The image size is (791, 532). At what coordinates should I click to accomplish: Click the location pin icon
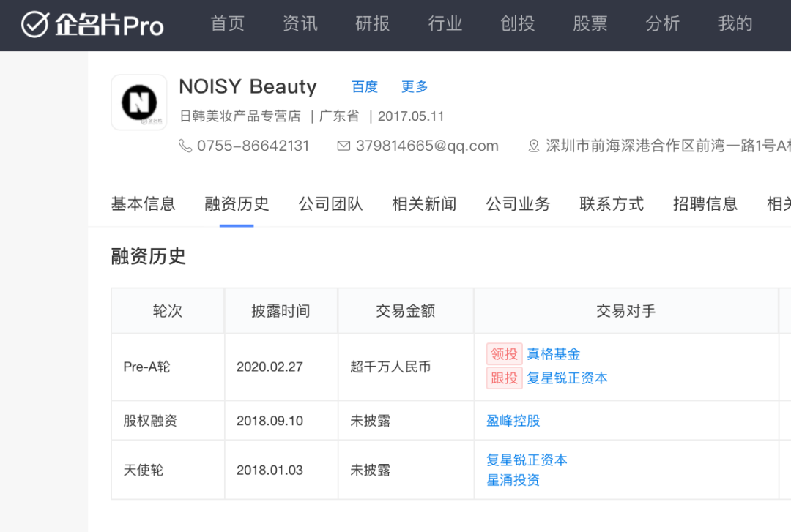[534, 146]
